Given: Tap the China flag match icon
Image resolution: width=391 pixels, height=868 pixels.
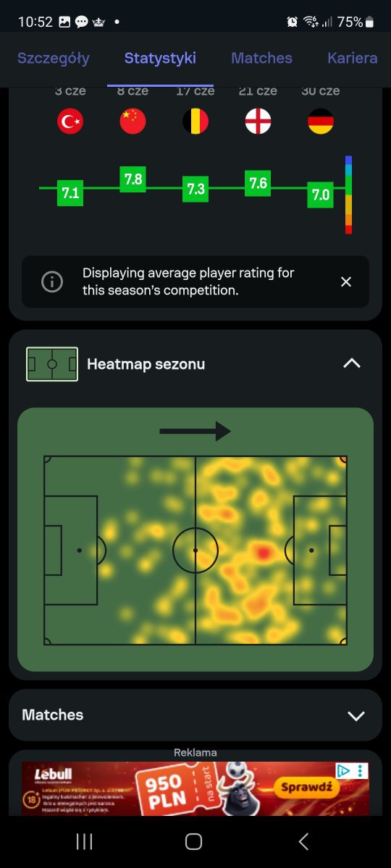Looking at the screenshot, I should (x=133, y=122).
